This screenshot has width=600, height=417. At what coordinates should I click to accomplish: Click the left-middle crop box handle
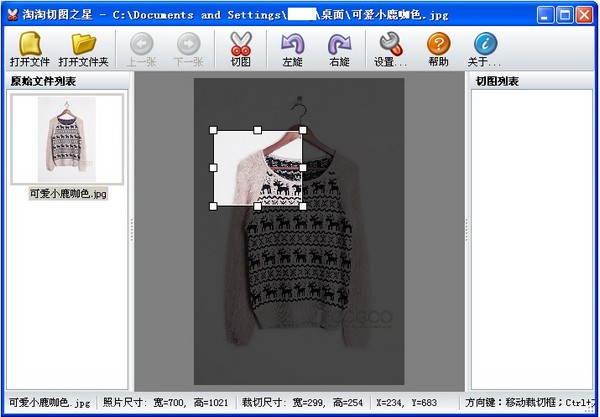point(213,168)
